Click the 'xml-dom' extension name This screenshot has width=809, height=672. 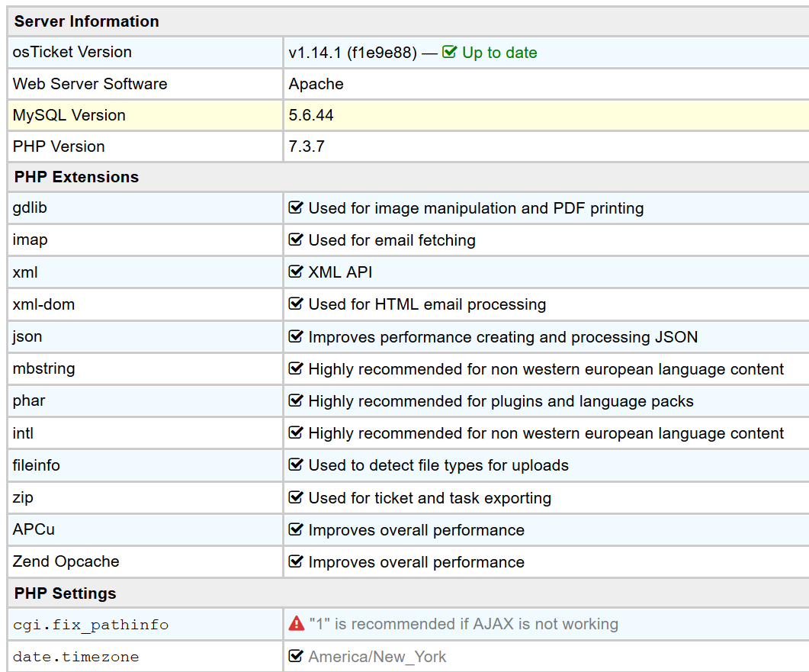click(x=44, y=304)
